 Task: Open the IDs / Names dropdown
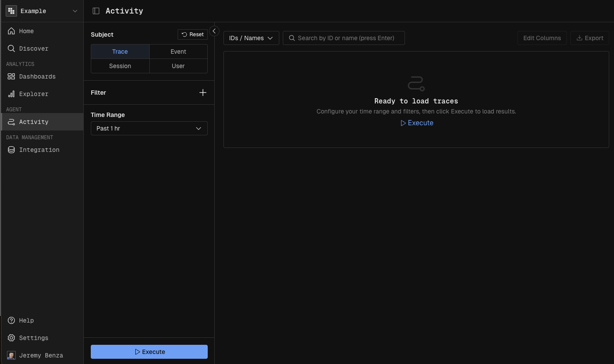(251, 38)
